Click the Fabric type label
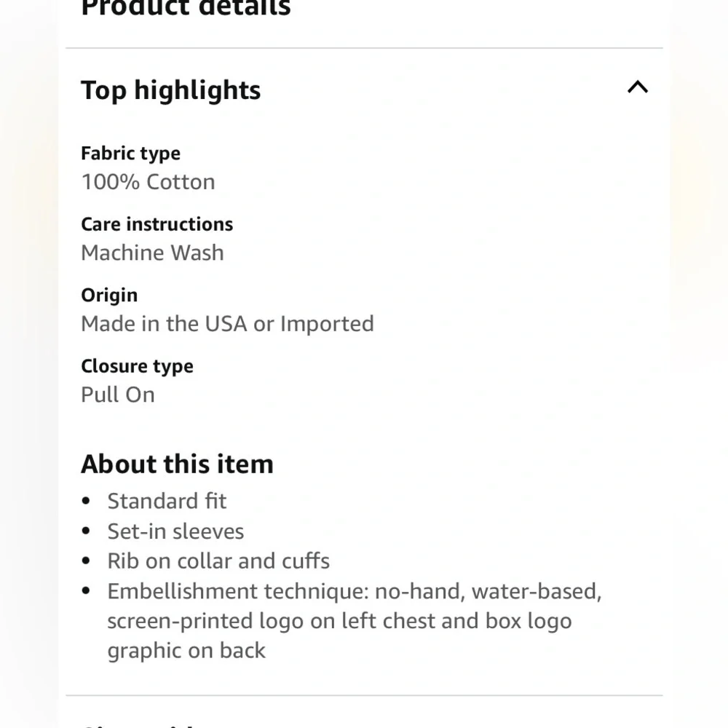The height and width of the screenshot is (728, 728). 130,154
